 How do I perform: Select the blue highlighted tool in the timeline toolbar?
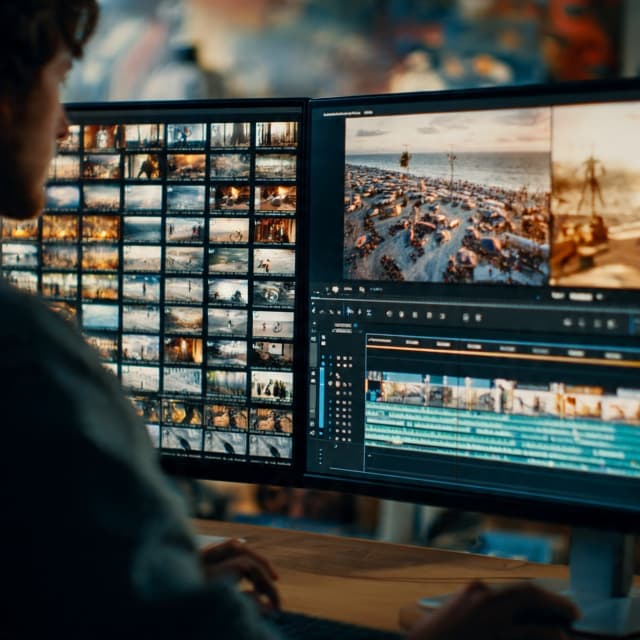350,311
